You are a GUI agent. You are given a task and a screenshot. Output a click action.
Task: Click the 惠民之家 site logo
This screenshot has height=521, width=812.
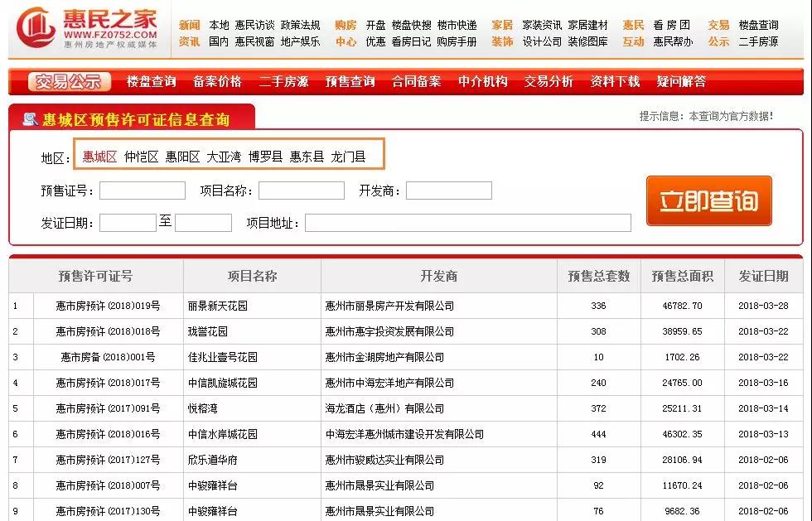coord(86,28)
